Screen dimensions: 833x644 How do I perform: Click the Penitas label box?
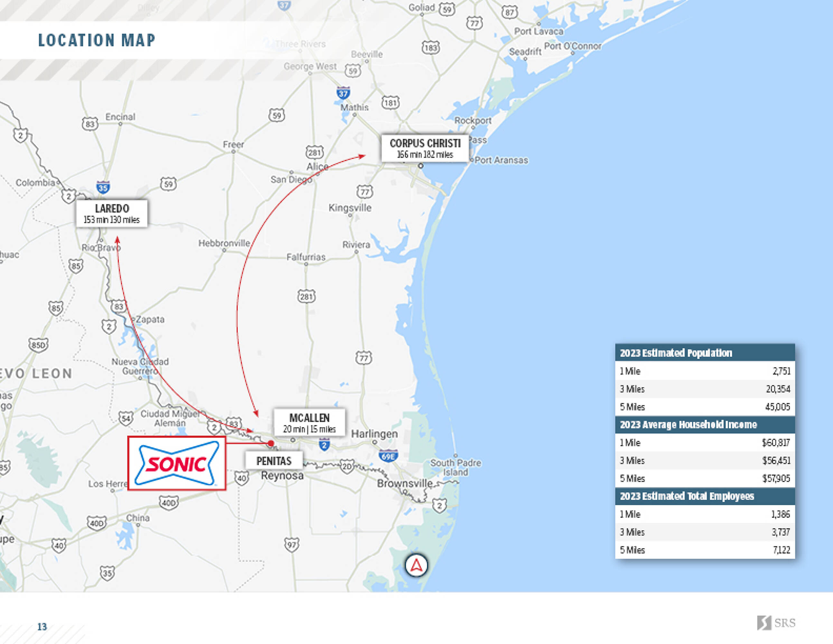coord(274,461)
